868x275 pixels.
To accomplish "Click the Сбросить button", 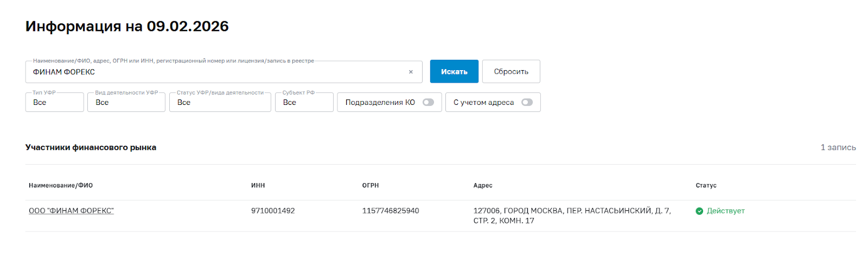I will pyautogui.click(x=511, y=72).
